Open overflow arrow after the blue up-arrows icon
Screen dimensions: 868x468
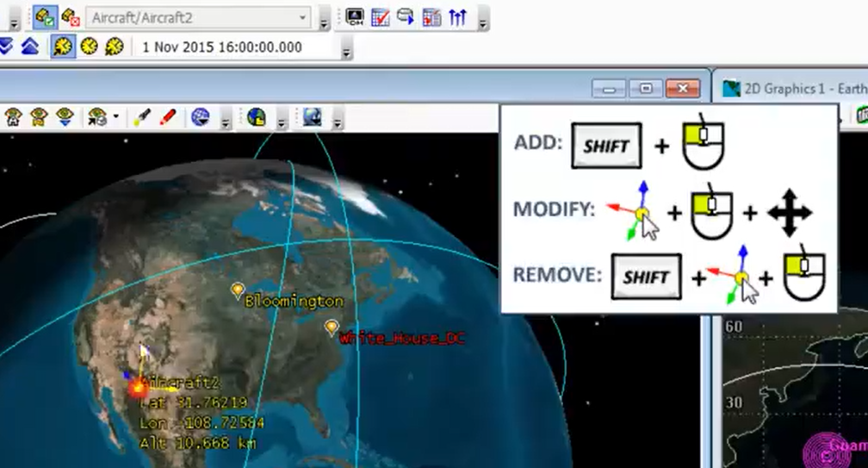483,19
